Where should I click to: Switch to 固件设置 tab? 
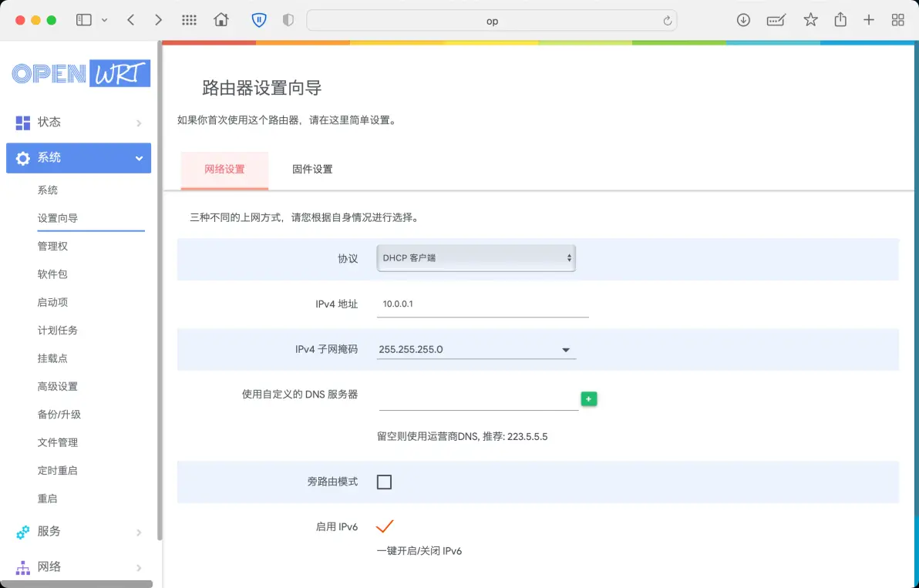312,170
